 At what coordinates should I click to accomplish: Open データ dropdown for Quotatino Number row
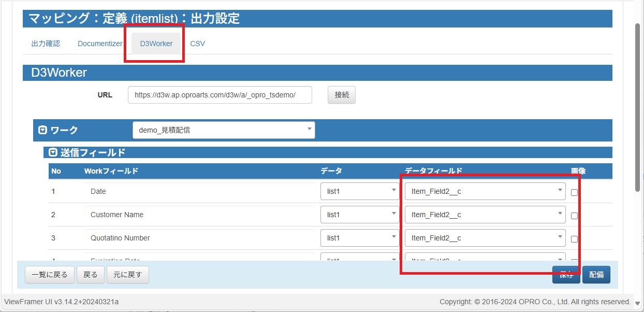click(360, 238)
